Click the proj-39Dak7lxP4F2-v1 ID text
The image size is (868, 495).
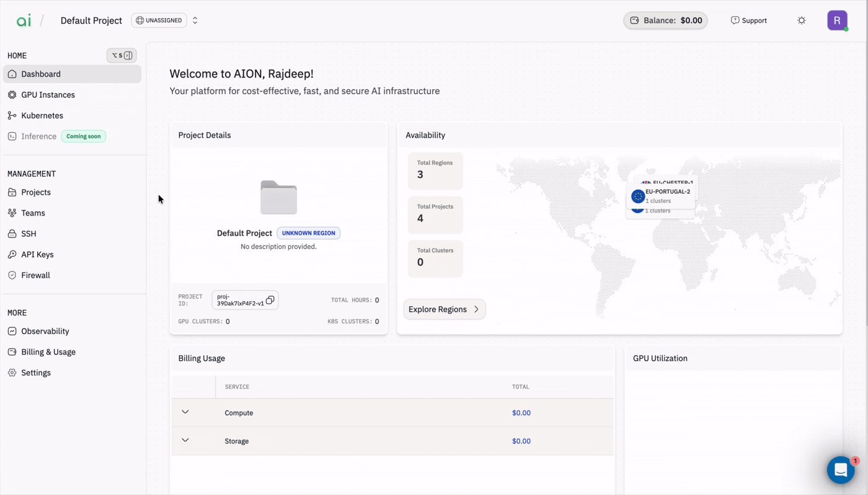click(240, 300)
